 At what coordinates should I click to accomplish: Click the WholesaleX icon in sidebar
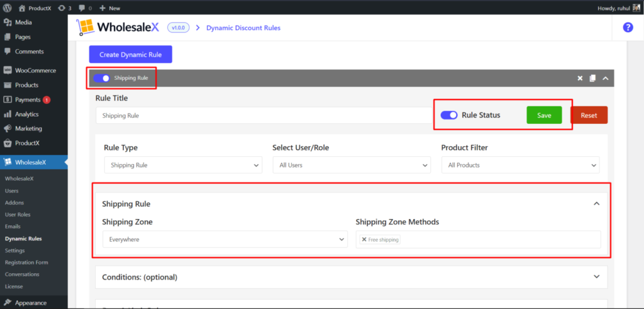coord(8,162)
